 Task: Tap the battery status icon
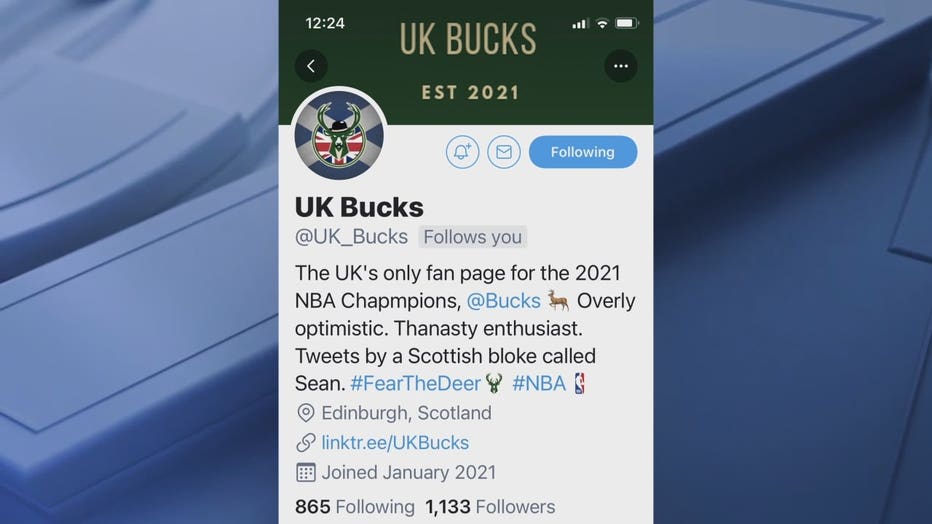pos(626,23)
